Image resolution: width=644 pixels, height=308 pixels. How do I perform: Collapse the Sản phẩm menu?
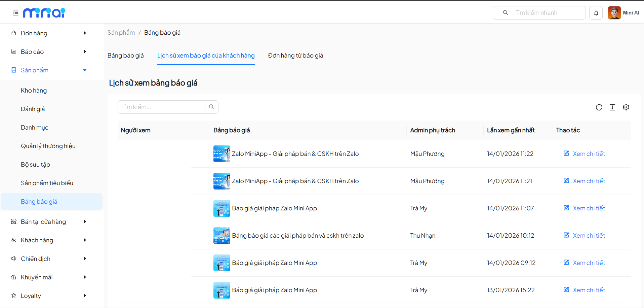pos(85,70)
